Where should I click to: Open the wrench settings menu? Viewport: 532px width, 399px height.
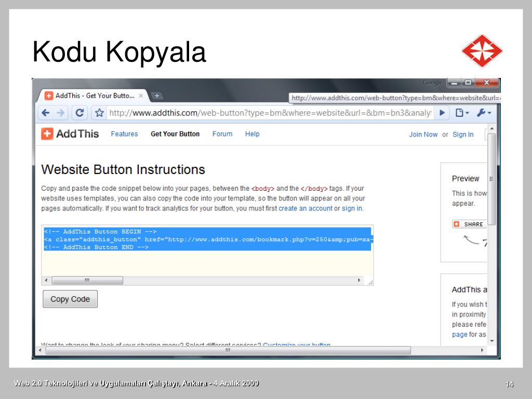tap(484, 113)
